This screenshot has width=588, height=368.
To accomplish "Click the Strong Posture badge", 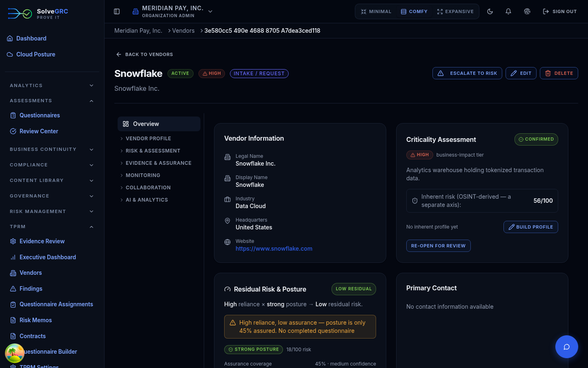I will [254, 350].
